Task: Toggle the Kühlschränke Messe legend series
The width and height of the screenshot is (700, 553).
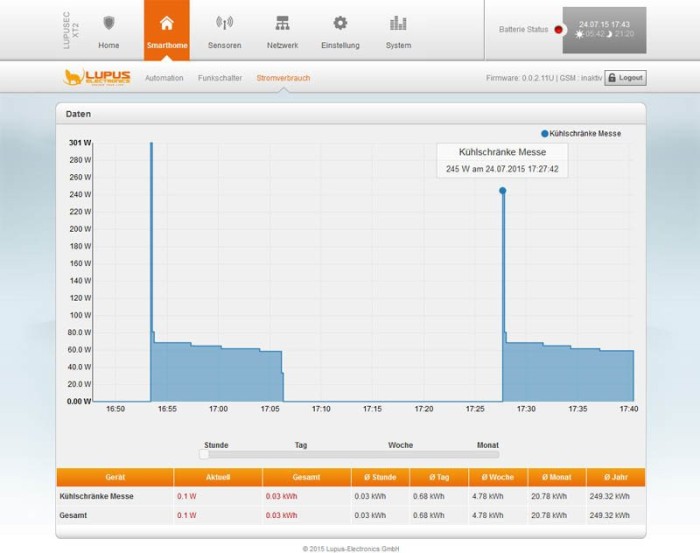Action: [582, 133]
